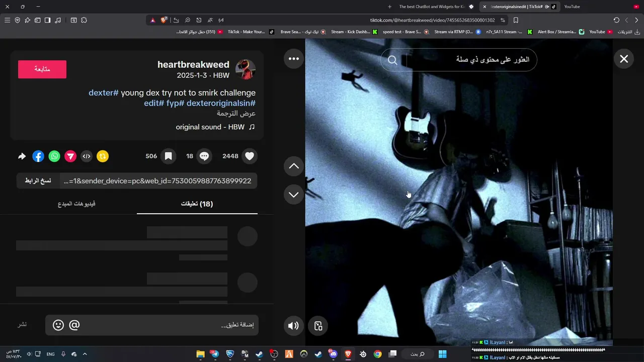Image resolution: width=644 pixels, height=362 pixels.
Task: Open the downloads التنزيلات bookmark
Action: pos(628,32)
